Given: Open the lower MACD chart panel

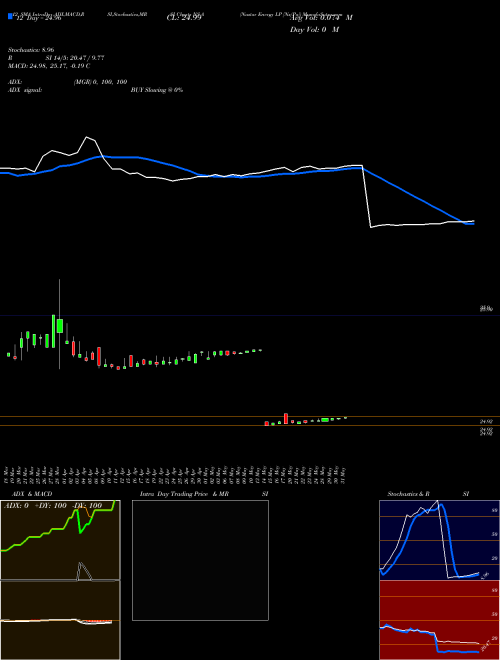Looking at the screenshot, I should 60,620.
